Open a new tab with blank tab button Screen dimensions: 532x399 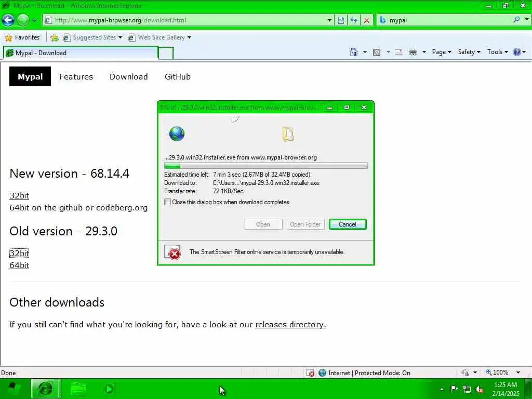click(x=166, y=53)
